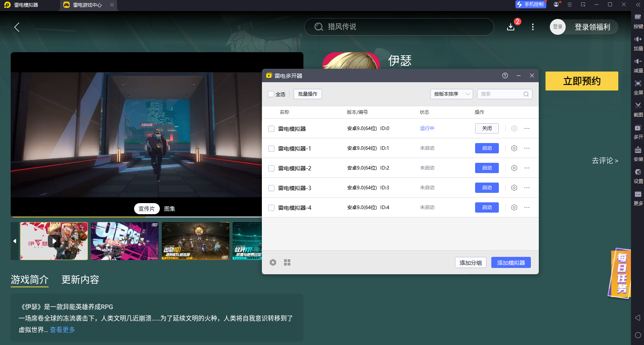Click the 手机控制 phone control button
Image resolution: width=644 pixels, height=345 pixels.
[x=531, y=4]
